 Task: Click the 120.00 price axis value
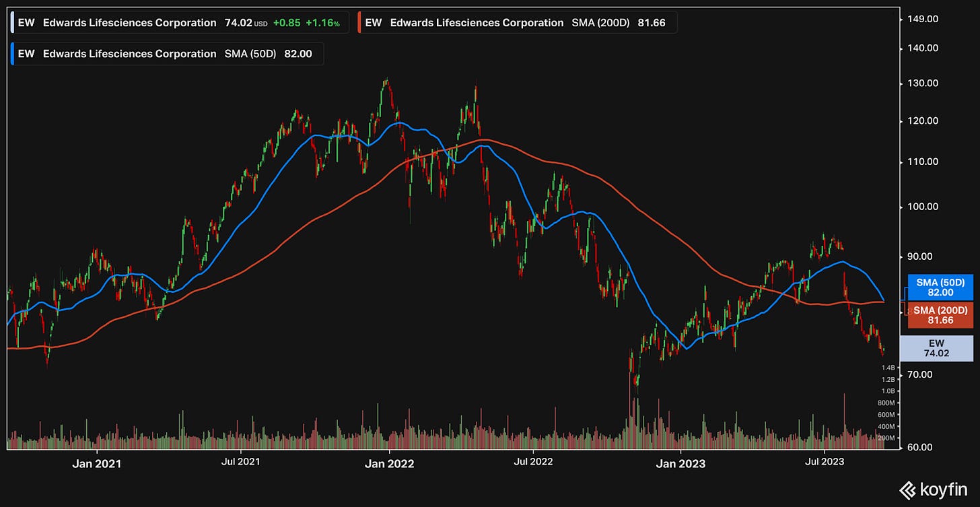coord(923,121)
